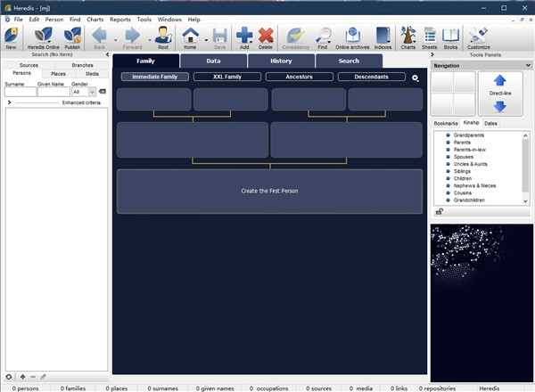The width and height of the screenshot is (535, 392).
Task: Open the Back history dropdown arrow
Action: [115, 40]
